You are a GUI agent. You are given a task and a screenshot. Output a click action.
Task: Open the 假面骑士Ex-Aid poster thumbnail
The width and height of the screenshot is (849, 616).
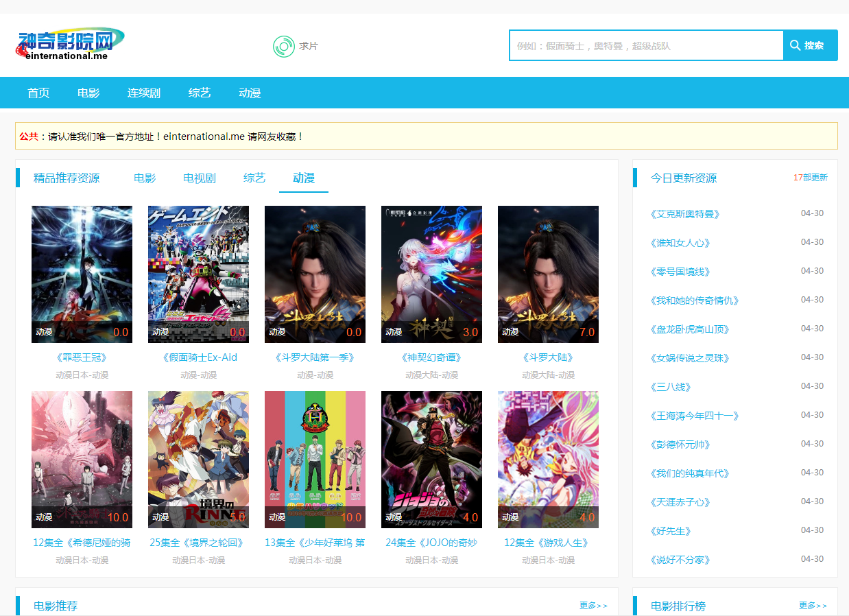(x=198, y=274)
